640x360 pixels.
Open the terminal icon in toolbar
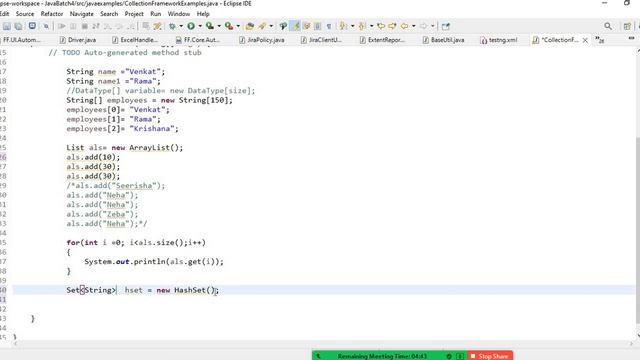coord(32,26)
